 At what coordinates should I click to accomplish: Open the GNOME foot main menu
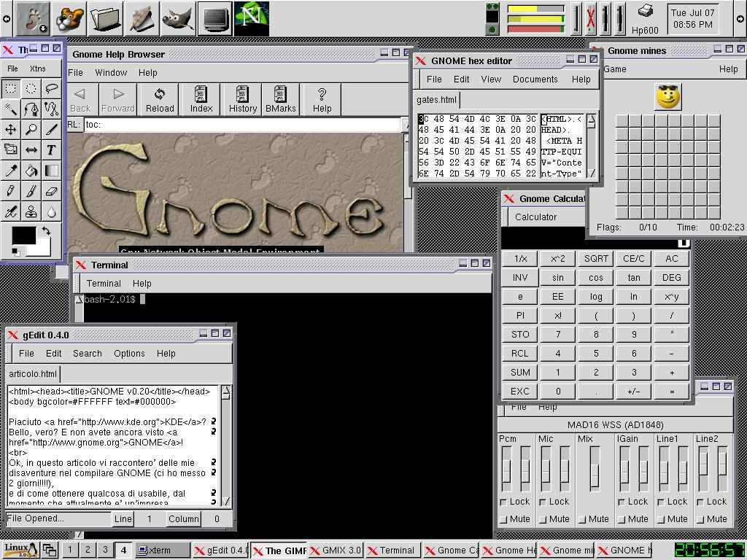(32, 18)
